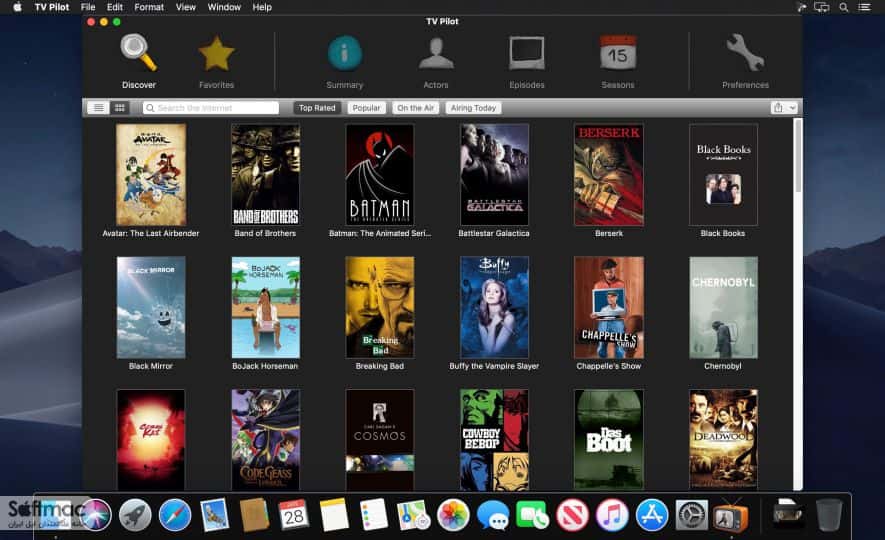The image size is (885, 540).
Task: Open the Format menu
Action: [149, 7]
